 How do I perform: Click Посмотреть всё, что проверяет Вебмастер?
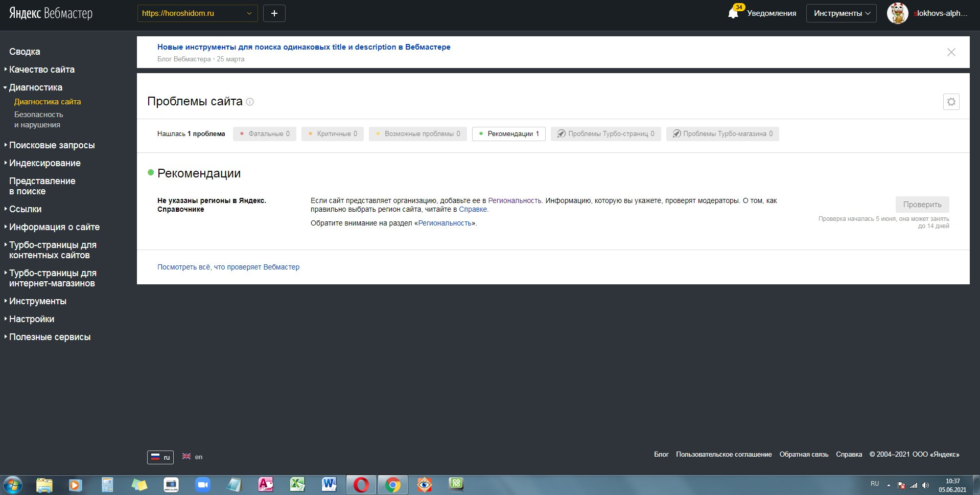click(x=228, y=267)
